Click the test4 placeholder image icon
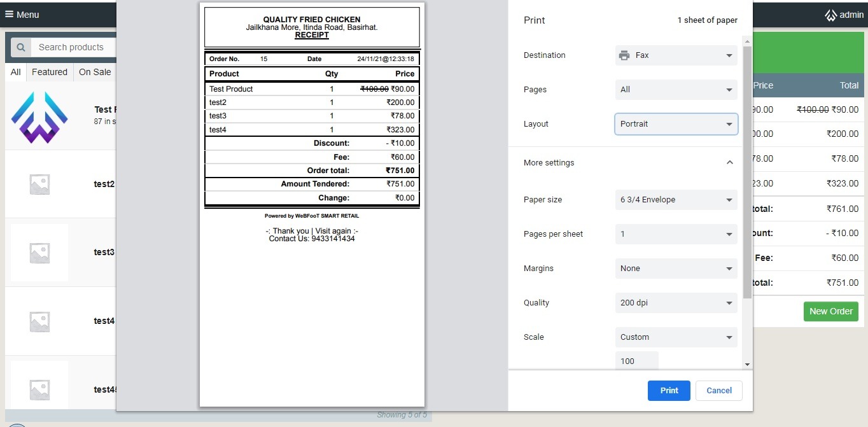Viewport: 868px width, 427px height. click(x=39, y=321)
